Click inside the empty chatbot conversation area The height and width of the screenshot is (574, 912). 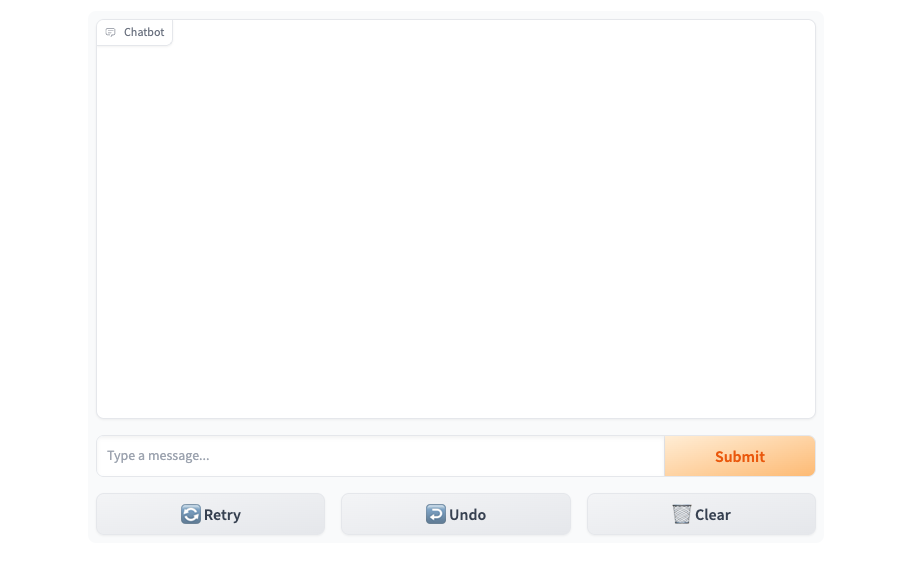(x=456, y=233)
